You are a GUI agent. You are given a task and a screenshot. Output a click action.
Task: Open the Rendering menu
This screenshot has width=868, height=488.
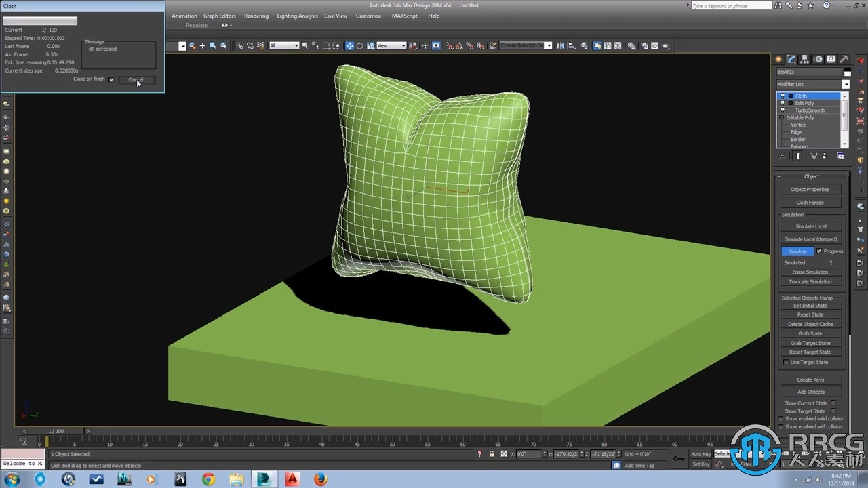pos(256,16)
